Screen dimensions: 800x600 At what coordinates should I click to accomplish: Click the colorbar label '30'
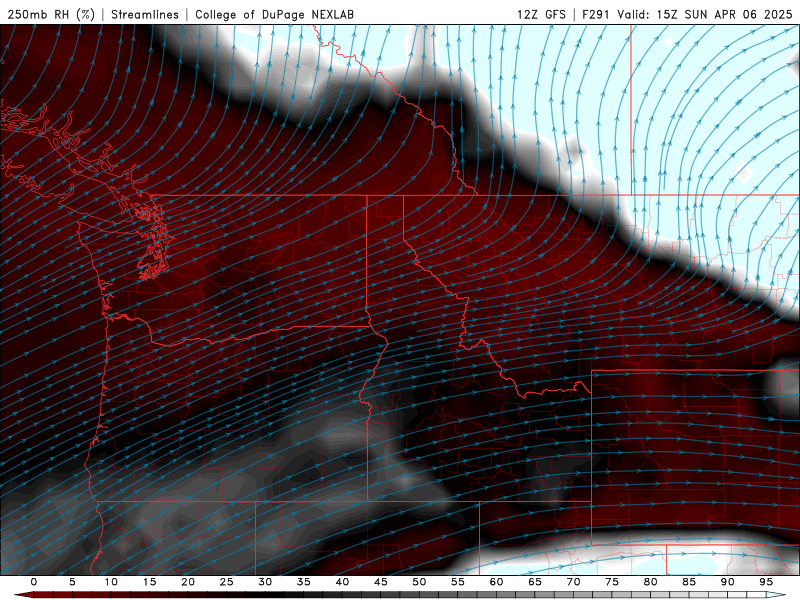click(265, 582)
